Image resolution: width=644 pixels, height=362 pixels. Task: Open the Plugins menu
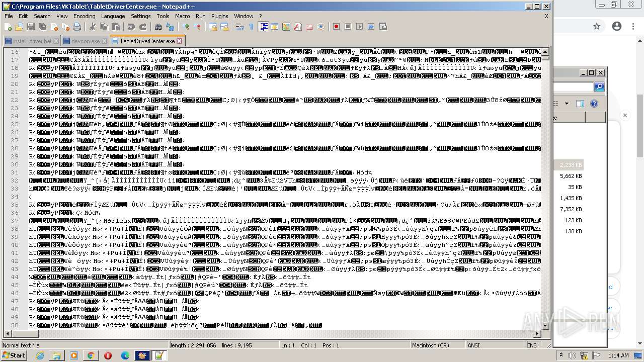[220, 16]
